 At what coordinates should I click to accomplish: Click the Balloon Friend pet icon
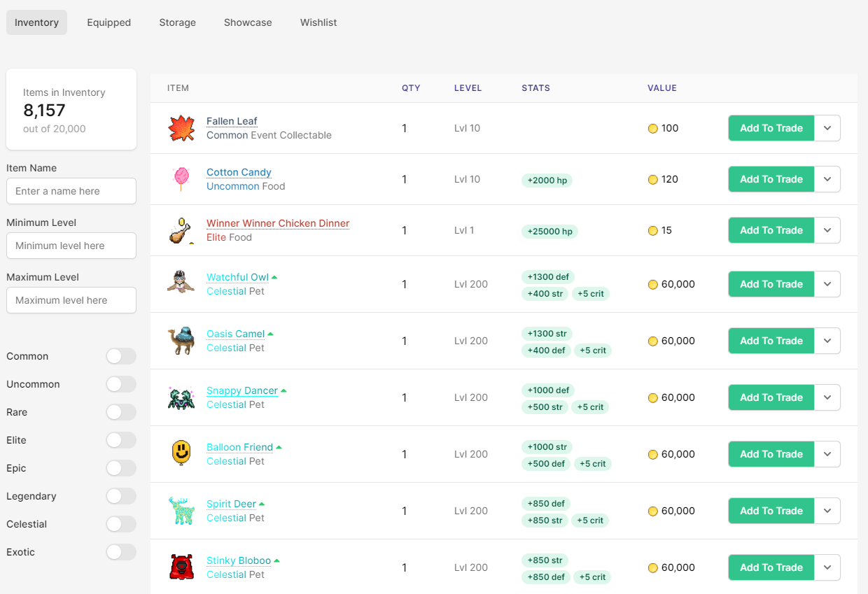181,454
